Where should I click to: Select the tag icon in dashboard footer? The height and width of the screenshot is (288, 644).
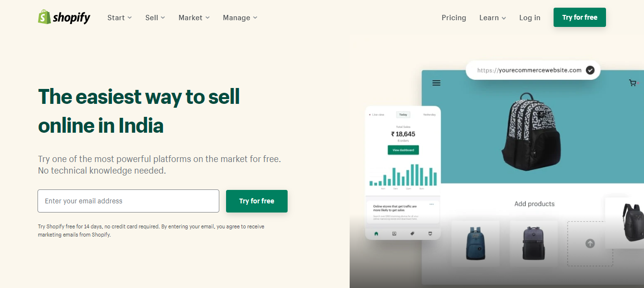412,234
